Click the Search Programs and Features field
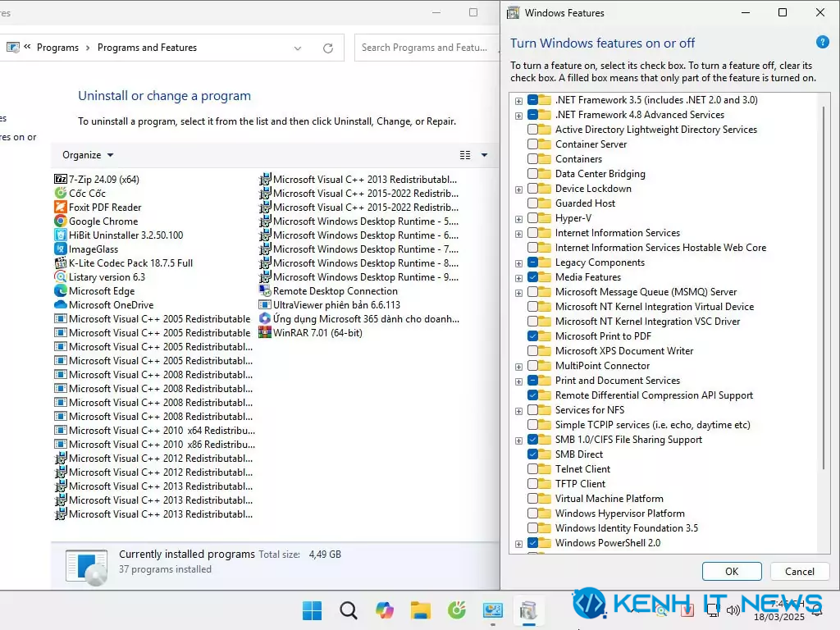Viewport: 840px width, 630px height. point(426,48)
